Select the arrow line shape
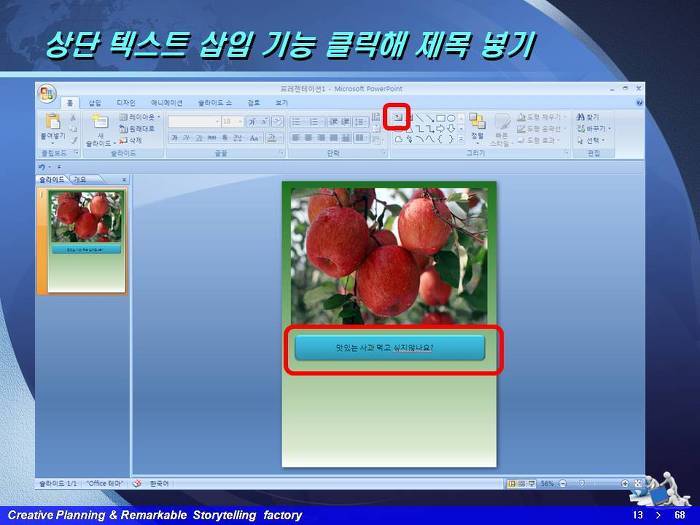 [x=430, y=118]
